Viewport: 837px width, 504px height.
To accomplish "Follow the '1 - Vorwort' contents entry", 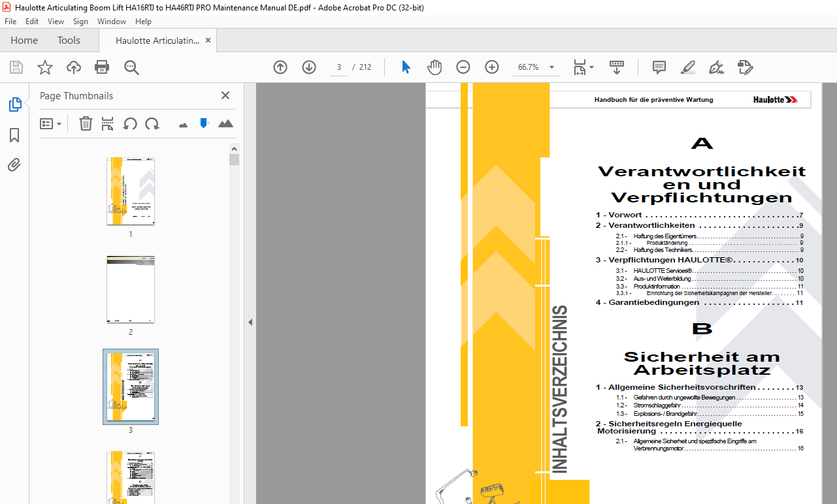I will click(x=699, y=215).
